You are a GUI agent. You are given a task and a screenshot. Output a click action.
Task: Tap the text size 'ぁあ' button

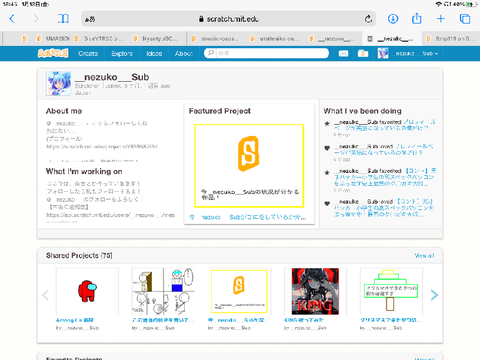(90, 19)
